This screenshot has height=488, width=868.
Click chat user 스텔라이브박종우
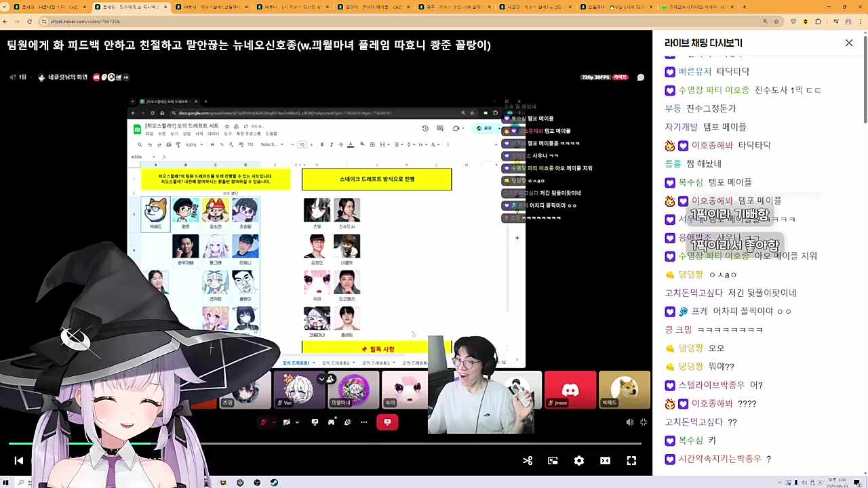711,385
